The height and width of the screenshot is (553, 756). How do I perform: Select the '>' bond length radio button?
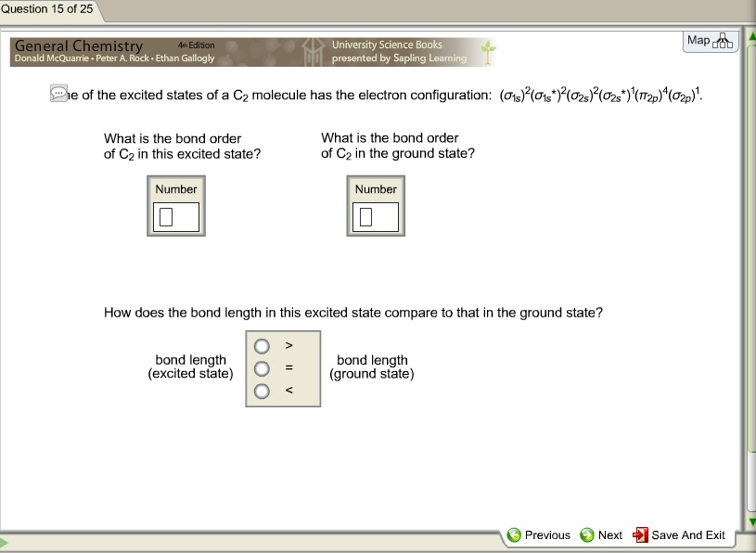tap(262, 344)
